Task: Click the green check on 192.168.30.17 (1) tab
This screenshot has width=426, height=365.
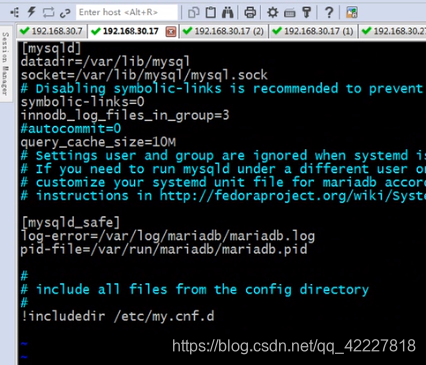Action: click(x=277, y=31)
